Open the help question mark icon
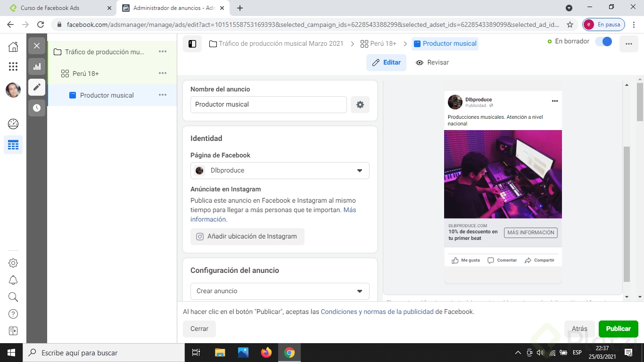644x362 pixels. (13, 314)
